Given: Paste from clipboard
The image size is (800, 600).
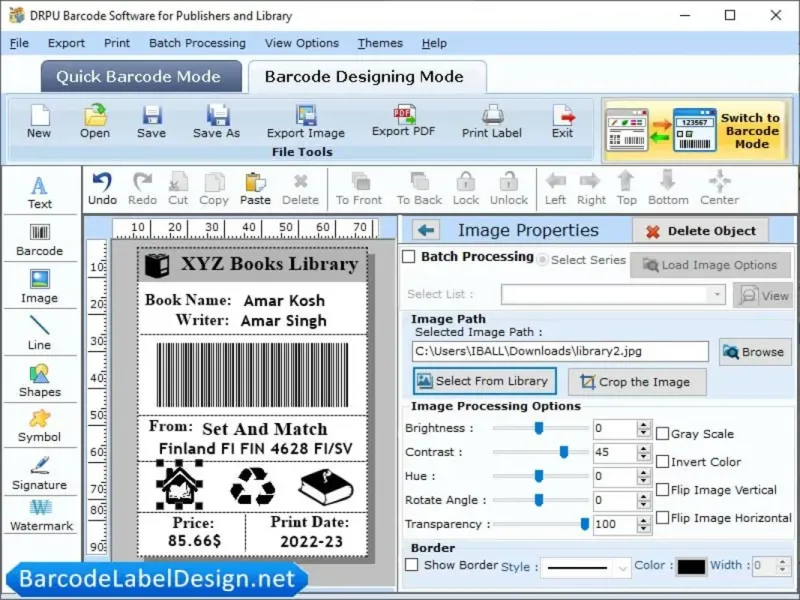Looking at the screenshot, I should 255,189.
